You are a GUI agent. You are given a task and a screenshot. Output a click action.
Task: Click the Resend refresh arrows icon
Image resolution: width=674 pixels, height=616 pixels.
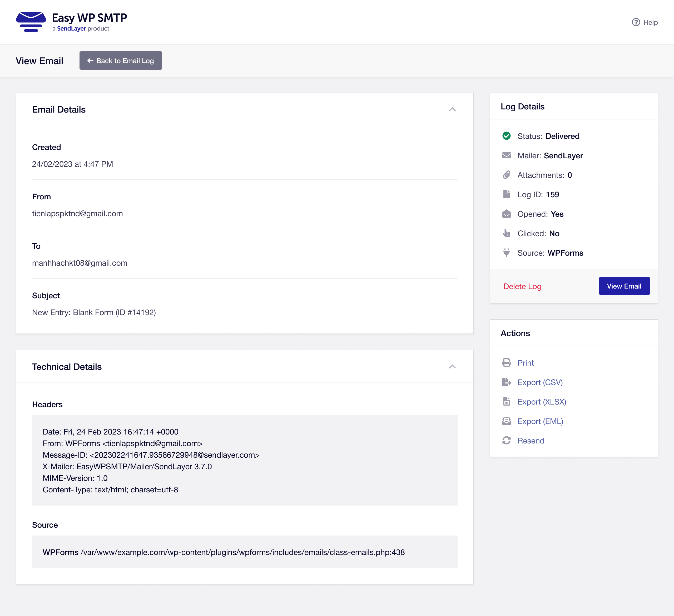[x=506, y=441]
